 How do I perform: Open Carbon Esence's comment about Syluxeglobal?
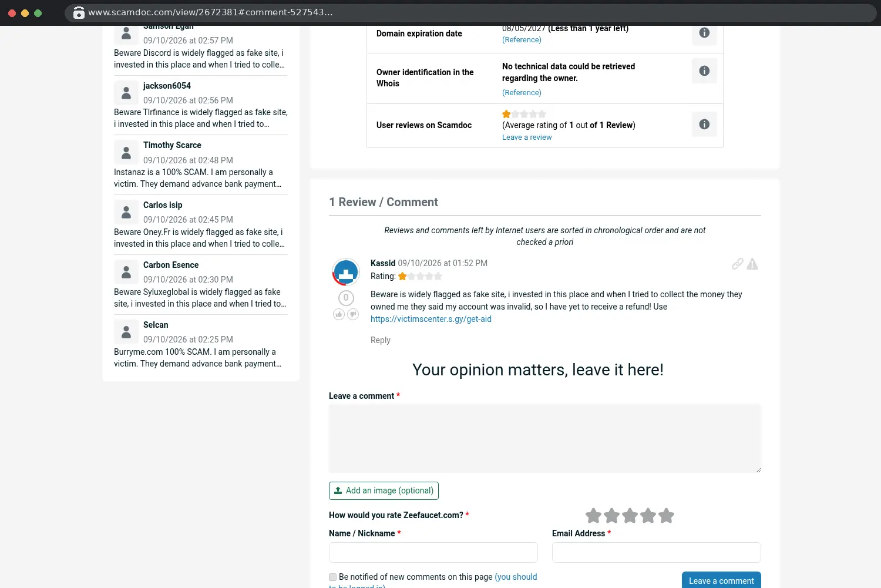[x=201, y=298]
